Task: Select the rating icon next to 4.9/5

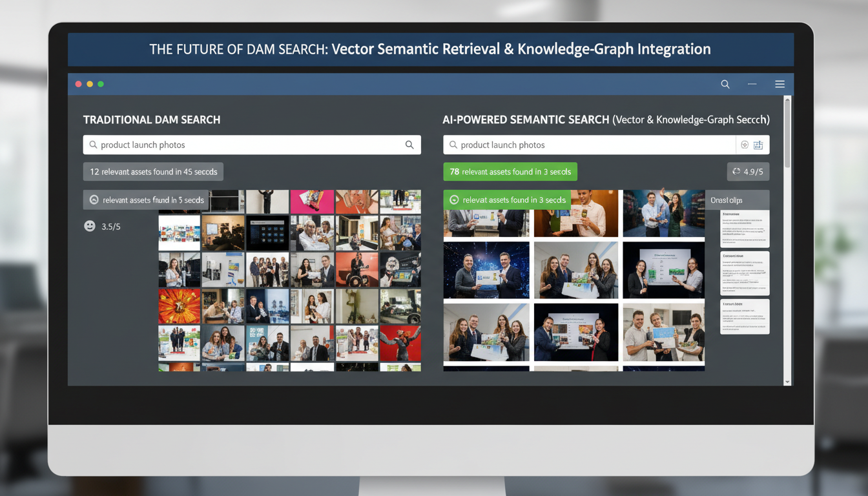Action: pyautogui.click(x=736, y=172)
